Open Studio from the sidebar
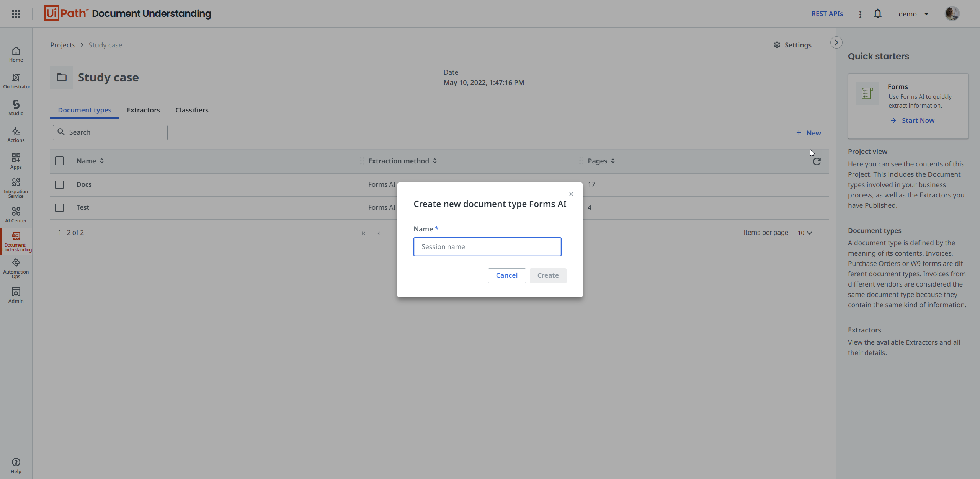 tap(16, 108)
